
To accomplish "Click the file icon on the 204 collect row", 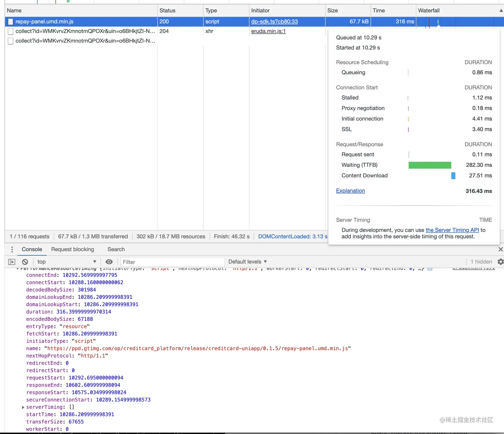I will point(11,31).
